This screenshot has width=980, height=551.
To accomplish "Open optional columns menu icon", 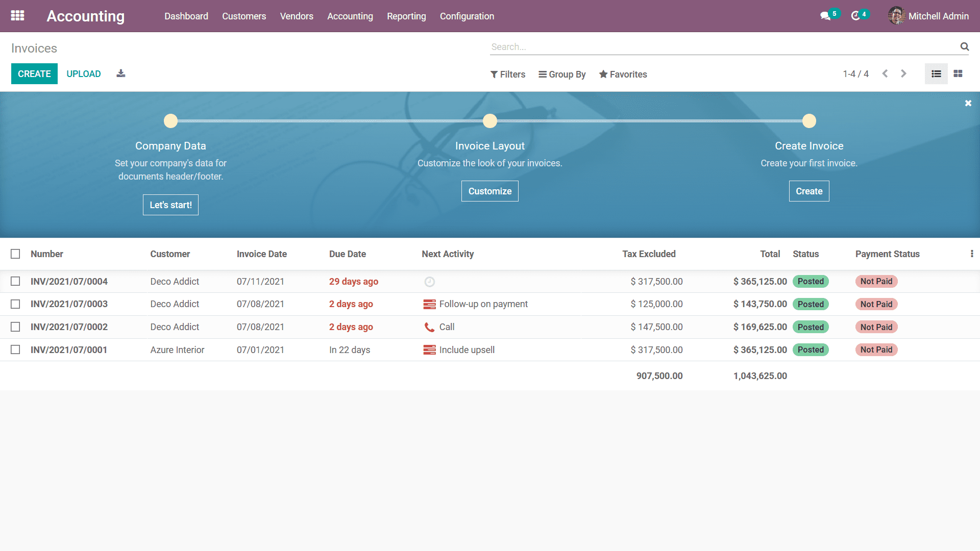I will click(972, 254).
